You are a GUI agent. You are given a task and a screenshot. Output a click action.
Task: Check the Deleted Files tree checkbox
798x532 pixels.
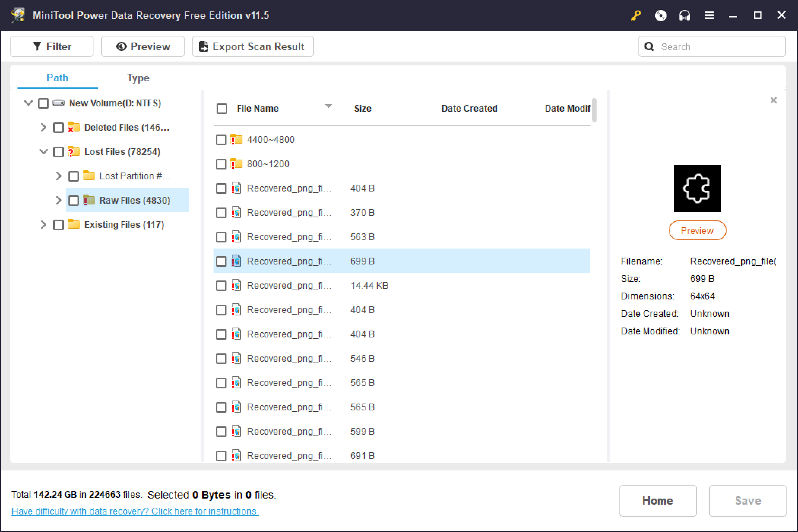coord(59,128)
